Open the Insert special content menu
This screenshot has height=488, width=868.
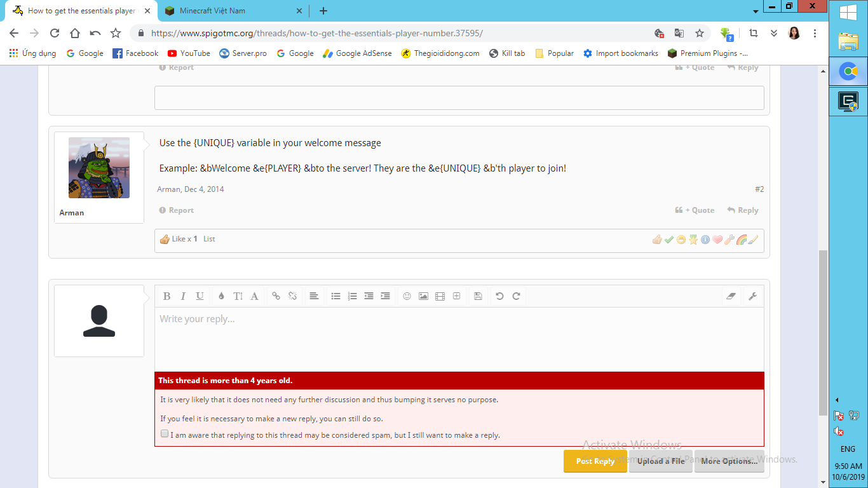pos(456,296)
